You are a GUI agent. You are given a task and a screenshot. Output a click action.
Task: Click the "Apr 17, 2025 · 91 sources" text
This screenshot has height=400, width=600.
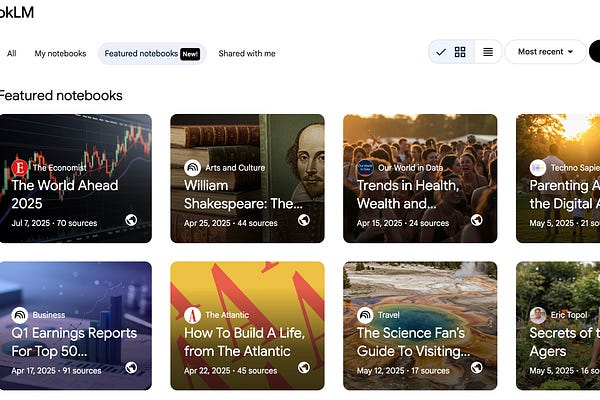(56, 371)
